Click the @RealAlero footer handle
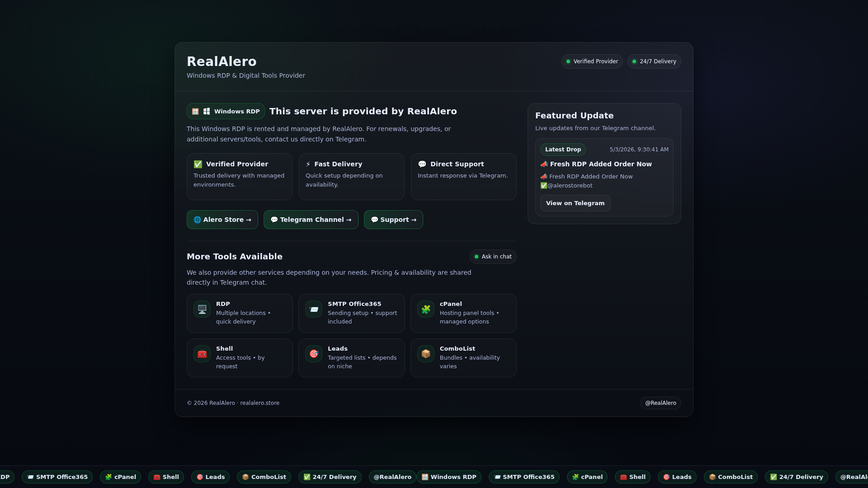Viewport: 868px width, 488px height. pyautogui.click(x=660, y=403)
